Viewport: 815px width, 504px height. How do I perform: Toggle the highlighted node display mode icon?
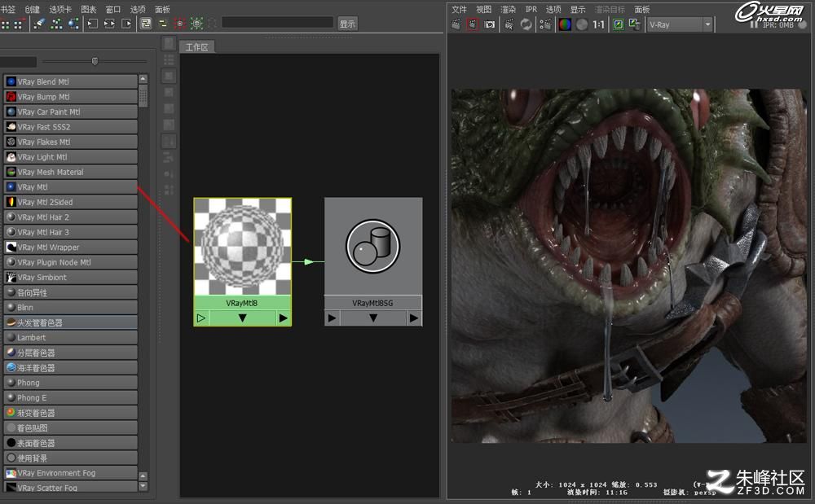pos(146,24)
